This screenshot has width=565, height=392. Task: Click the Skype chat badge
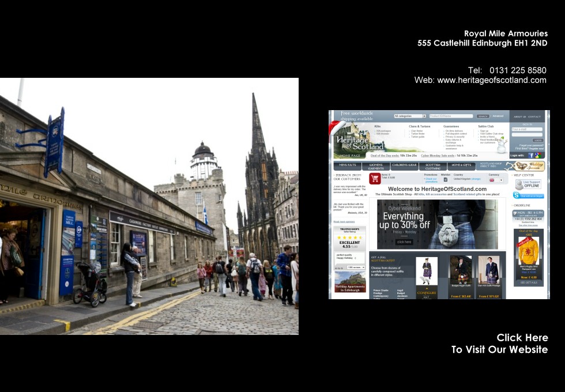point(528,195)
